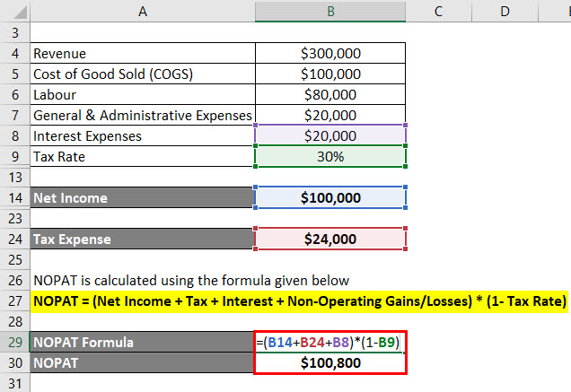Select column C header
The width and height of the screenshot is (571, 392).
438,11
